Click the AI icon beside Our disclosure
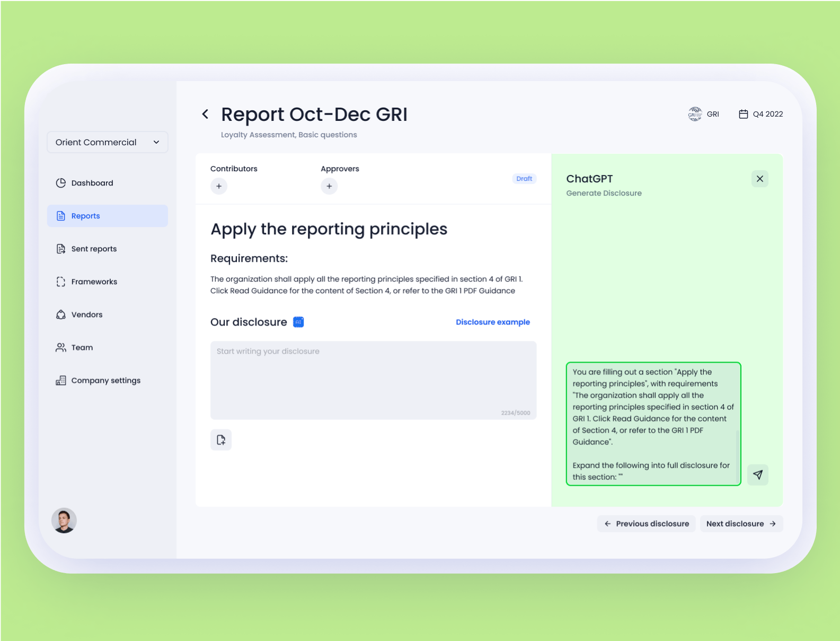840x641 pixels. tap(298, 322)
